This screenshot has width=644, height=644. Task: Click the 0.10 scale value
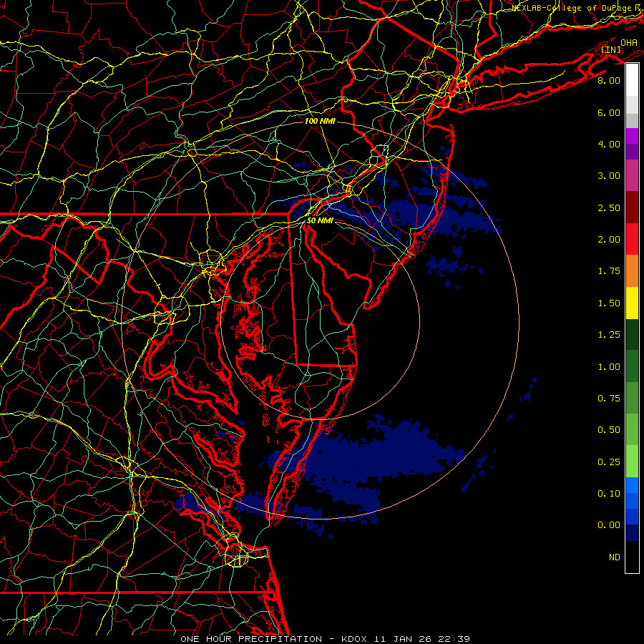pyautogui.click(x=609, y=494)
